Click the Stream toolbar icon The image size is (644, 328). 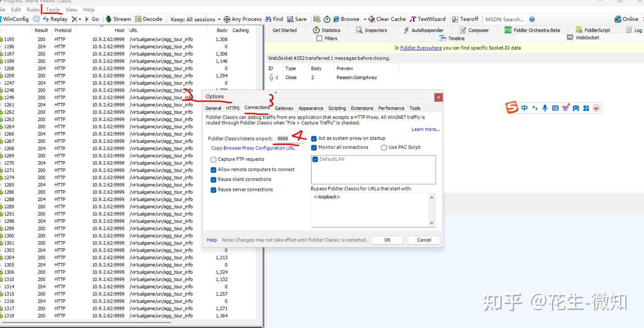118,19
